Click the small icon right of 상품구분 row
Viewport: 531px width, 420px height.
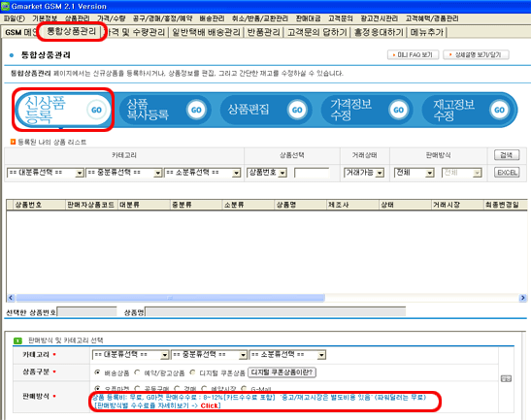506,378
